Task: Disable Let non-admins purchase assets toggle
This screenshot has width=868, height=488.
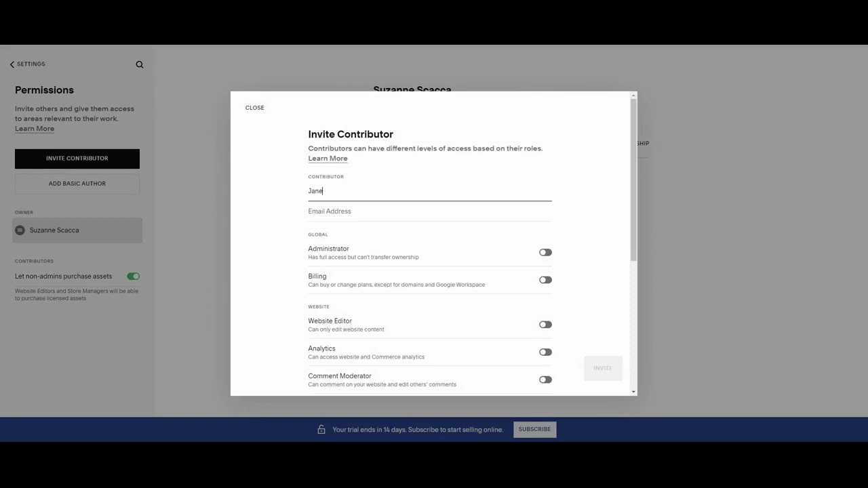Action: click(133, 277)
